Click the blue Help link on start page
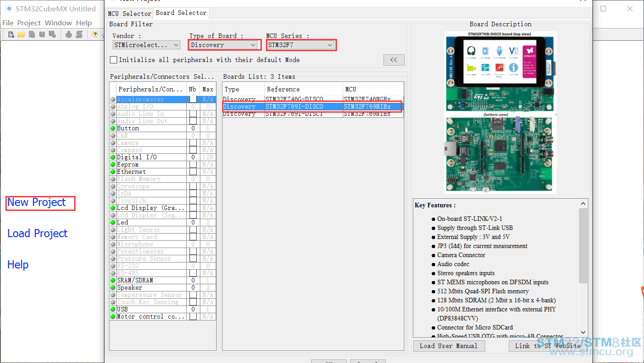The width and height of the screenshot is (644, 363). click(18, 265)
